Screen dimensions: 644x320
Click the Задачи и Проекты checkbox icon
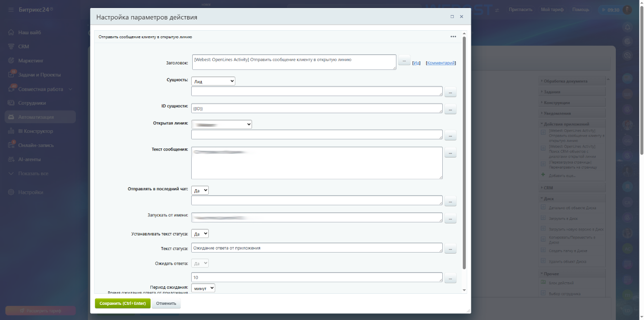pos(12,74)
